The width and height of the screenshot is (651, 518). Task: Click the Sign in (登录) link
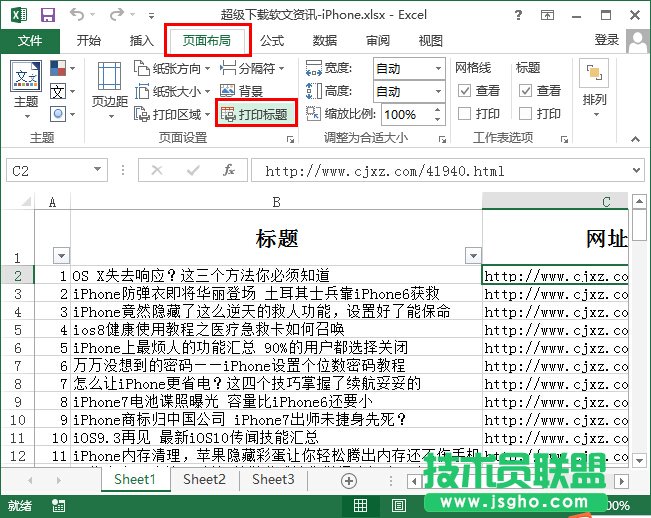coord(607,40)
